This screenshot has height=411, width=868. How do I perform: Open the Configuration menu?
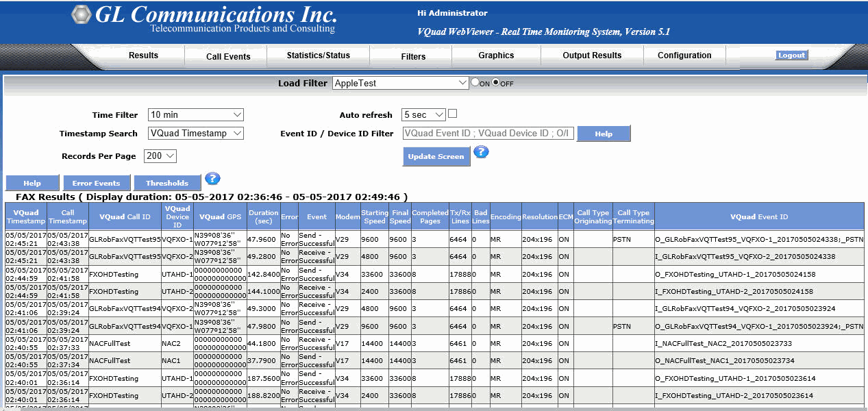click(684, 55)
